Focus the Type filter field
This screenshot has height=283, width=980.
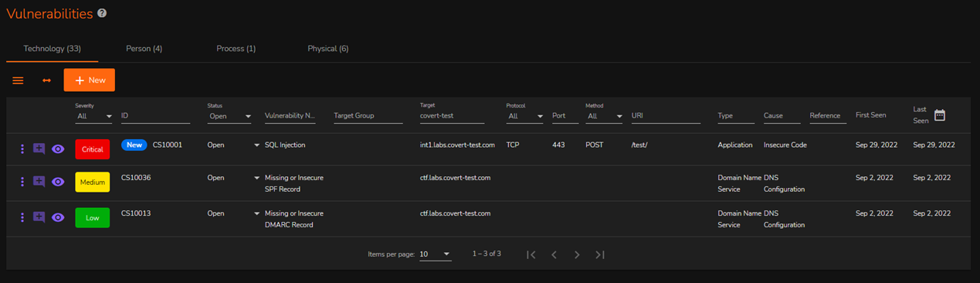(x=736, y=116)
